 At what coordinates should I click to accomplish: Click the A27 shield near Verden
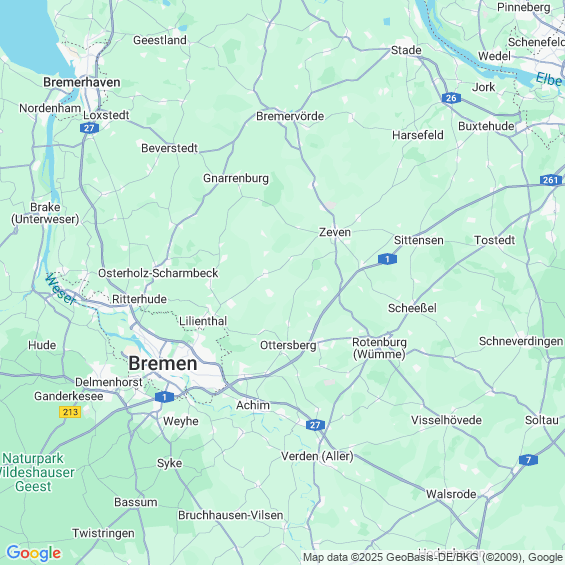point(315,425)
